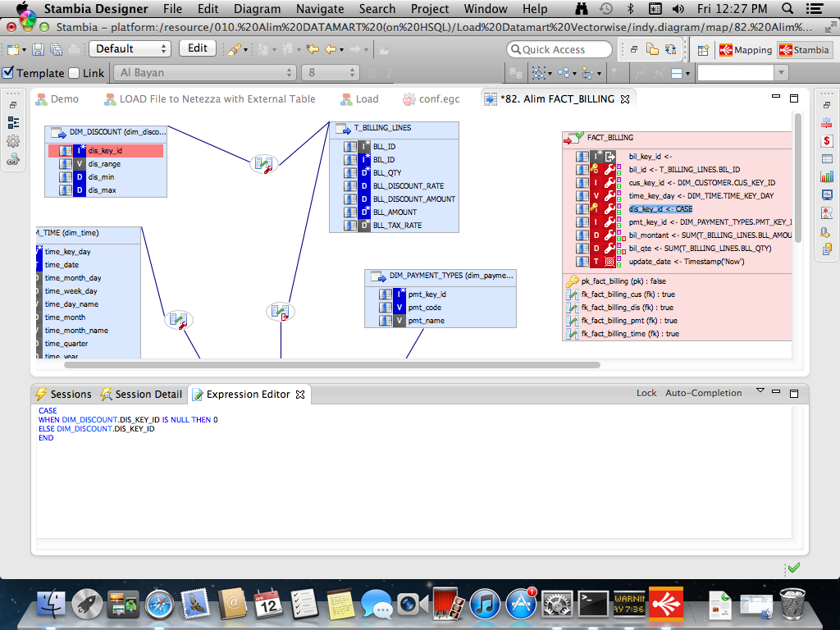Image resolution: width=840 pixels, height=630 pixels.
Task: Open Safari from the Dock
Action: [x=159, y=604]
